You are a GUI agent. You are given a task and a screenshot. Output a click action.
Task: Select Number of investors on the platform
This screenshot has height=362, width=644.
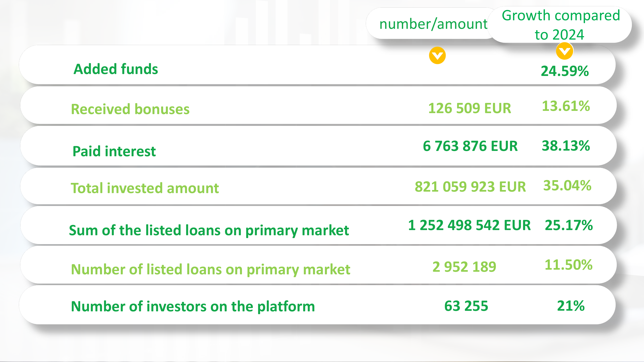(x=193, y=306)
